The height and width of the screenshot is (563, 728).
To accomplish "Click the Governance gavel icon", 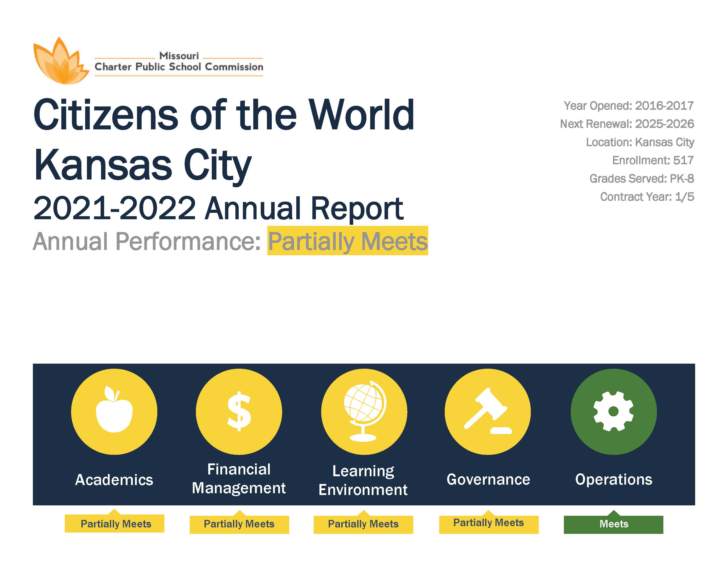I will [488, 412].
